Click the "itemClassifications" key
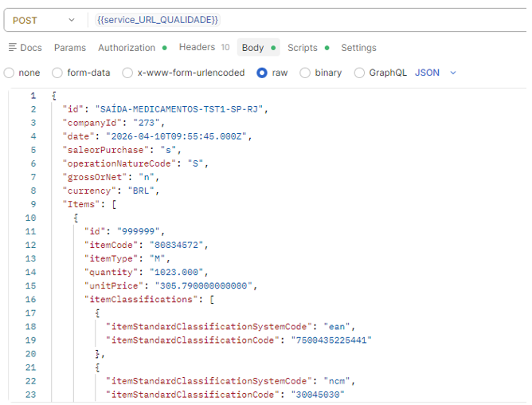This screenshot has height=405, width=532. point(141,299)
